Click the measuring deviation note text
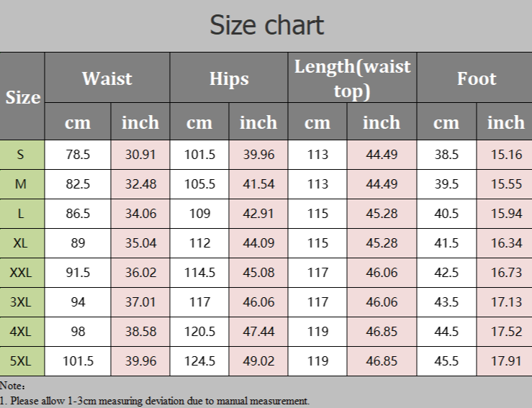Viewport: 532px width, 408px height. point(155,401)
